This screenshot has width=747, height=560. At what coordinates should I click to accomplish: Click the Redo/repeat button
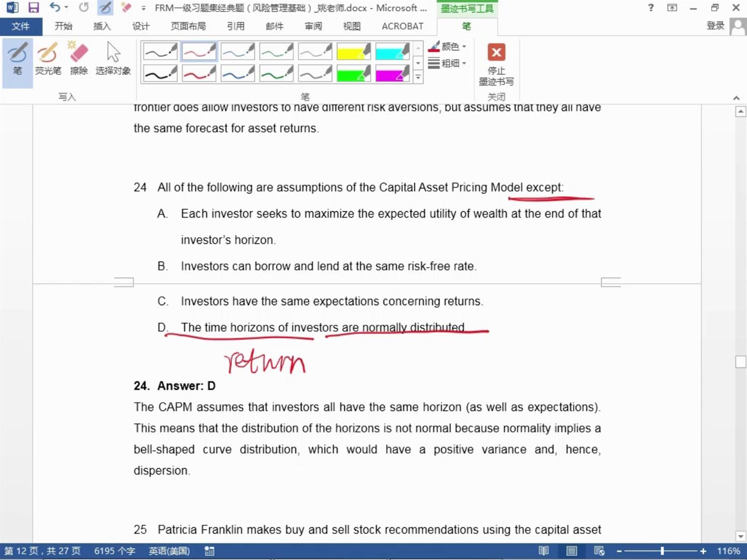[84, 8]
